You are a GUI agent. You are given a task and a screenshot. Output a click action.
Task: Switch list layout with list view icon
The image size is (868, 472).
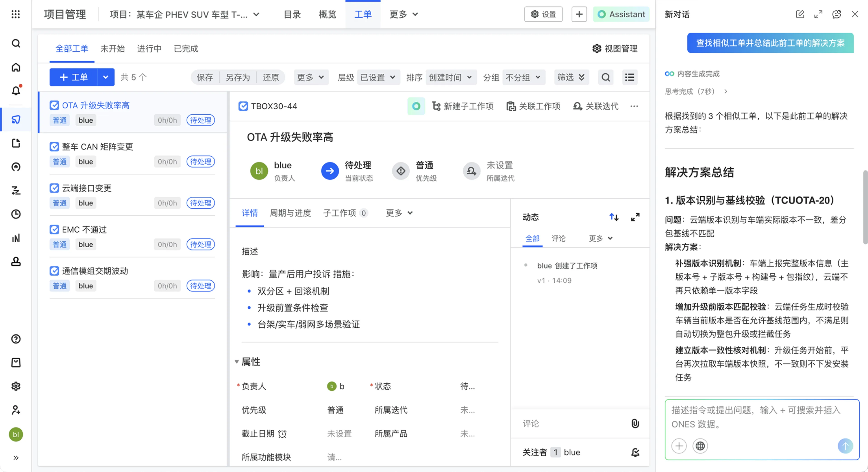tap(630, 77)
